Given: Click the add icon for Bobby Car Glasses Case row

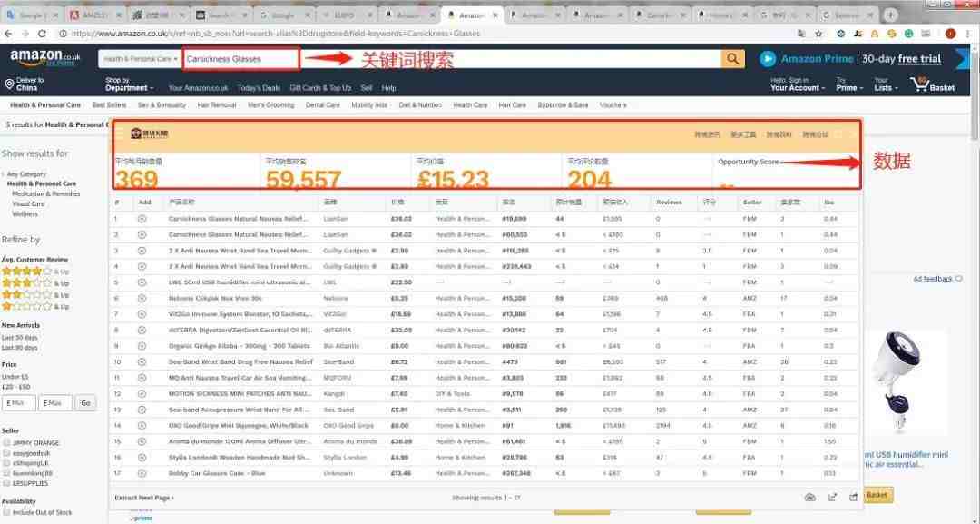Looking at the screenshot, I should click(142, 473).
